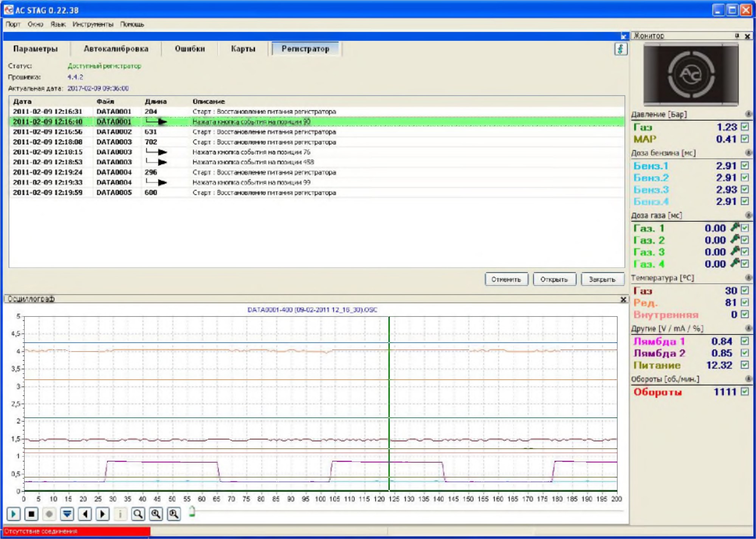The image size is (756, 539).
Task: Click the Открыть button
Action: 554,280
